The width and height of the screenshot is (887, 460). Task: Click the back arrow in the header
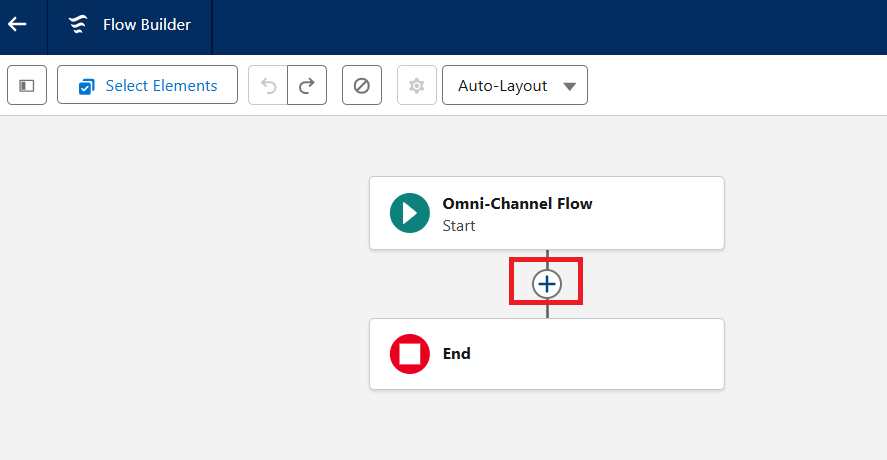[17, 24]
